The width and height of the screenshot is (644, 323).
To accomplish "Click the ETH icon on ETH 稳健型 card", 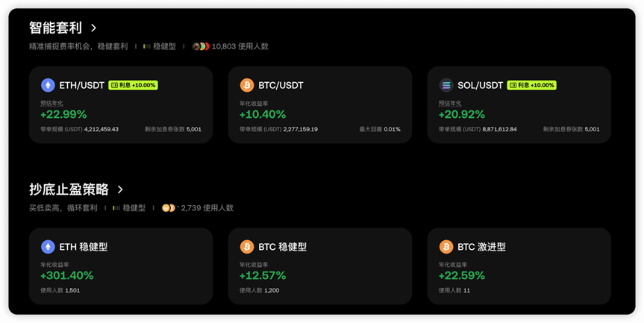I will [48, 247].
